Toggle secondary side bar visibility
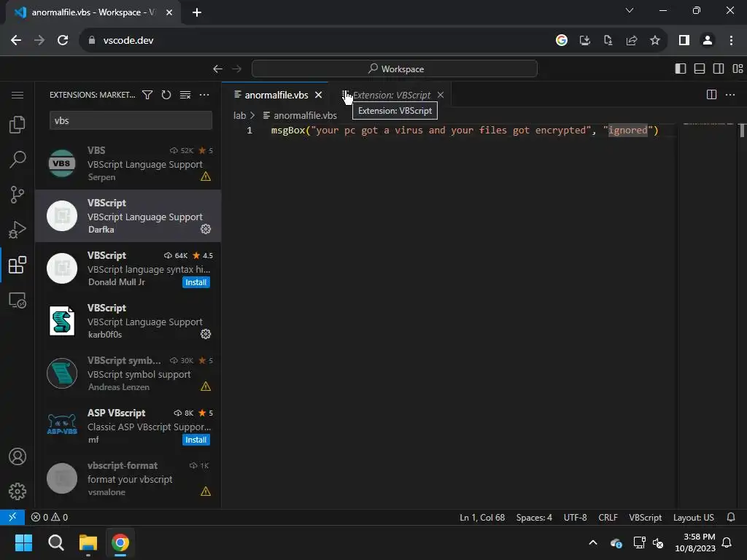 [x=719, y=69]
